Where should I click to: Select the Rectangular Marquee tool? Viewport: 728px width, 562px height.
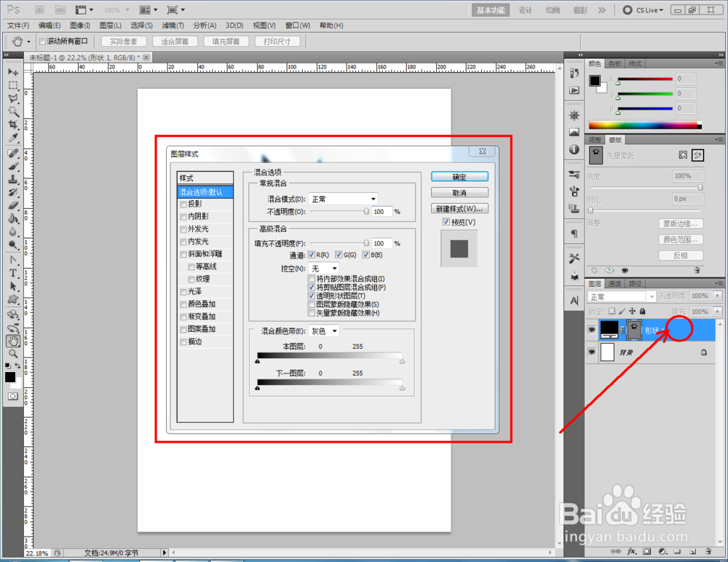13,85
